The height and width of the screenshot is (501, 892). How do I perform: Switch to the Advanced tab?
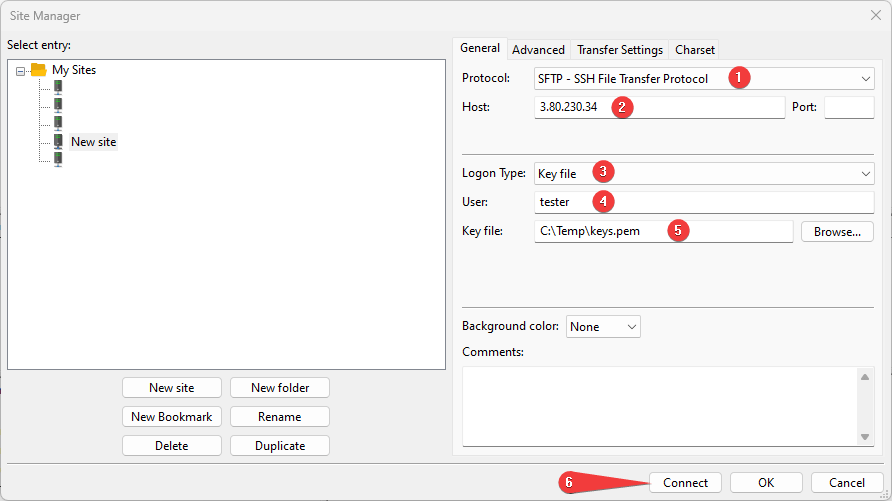coord(538,50)
